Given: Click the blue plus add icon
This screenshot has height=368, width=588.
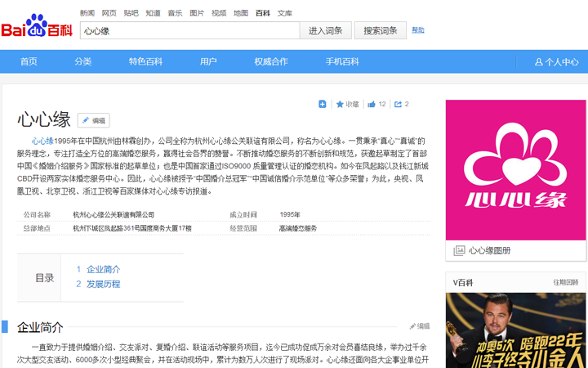Looking at the screenshot, I should (x=322, y=104).
